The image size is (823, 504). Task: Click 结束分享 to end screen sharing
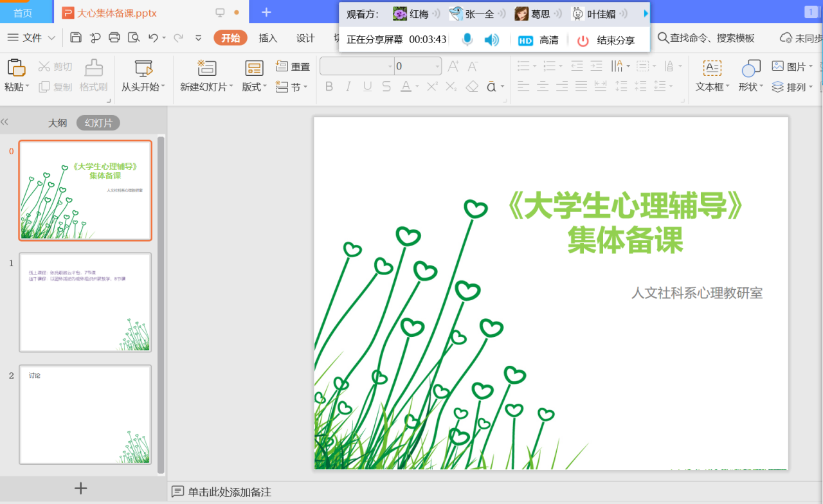(x=606, y=40)
